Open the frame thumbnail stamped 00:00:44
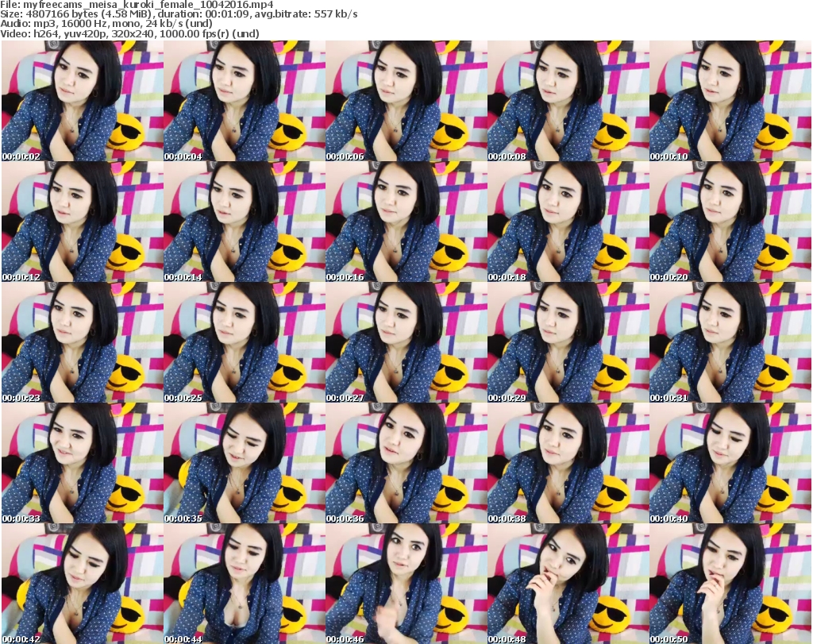The width and height of the screenshot is (813, 644). tap(245, 584)
